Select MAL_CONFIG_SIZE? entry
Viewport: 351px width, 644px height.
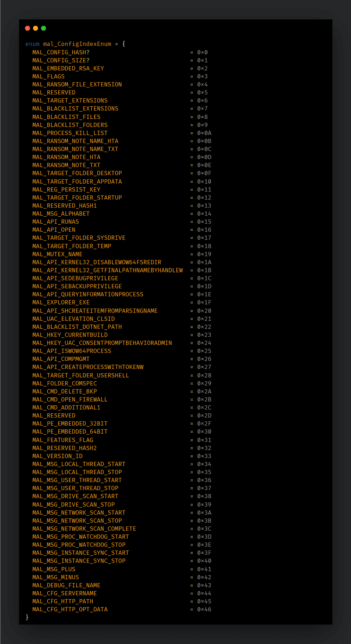point(61,60)
